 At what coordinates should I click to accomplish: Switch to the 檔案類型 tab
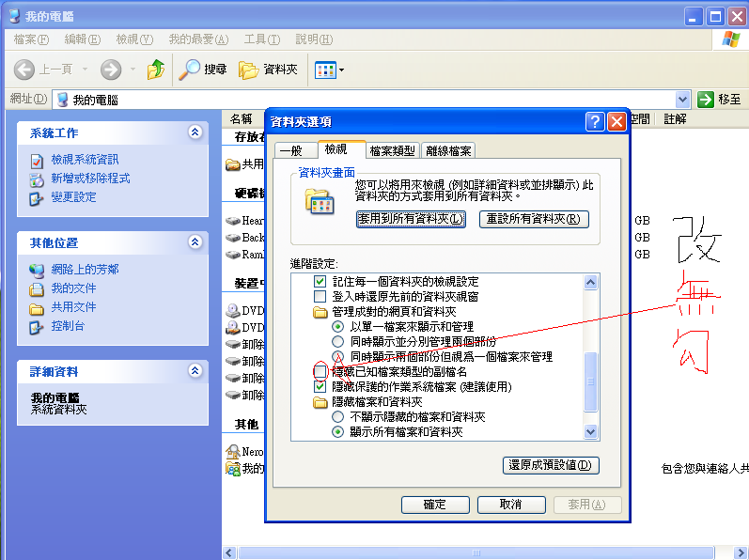coord(393,150)
